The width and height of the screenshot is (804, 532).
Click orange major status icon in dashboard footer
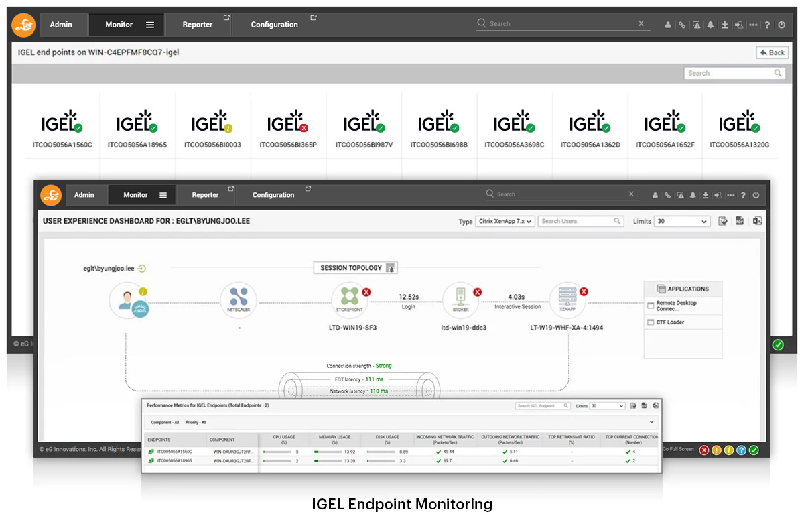(x=716, y=450)
